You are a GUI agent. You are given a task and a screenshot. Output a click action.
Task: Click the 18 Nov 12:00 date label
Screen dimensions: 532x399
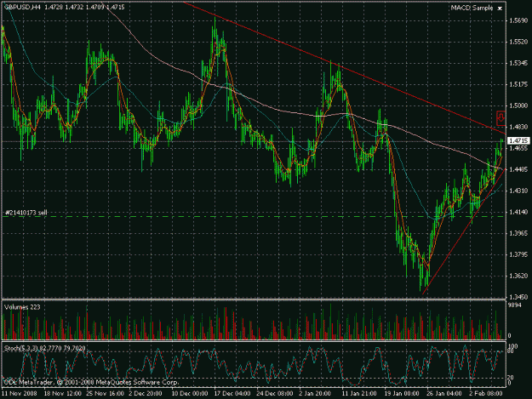pos(63,394)
